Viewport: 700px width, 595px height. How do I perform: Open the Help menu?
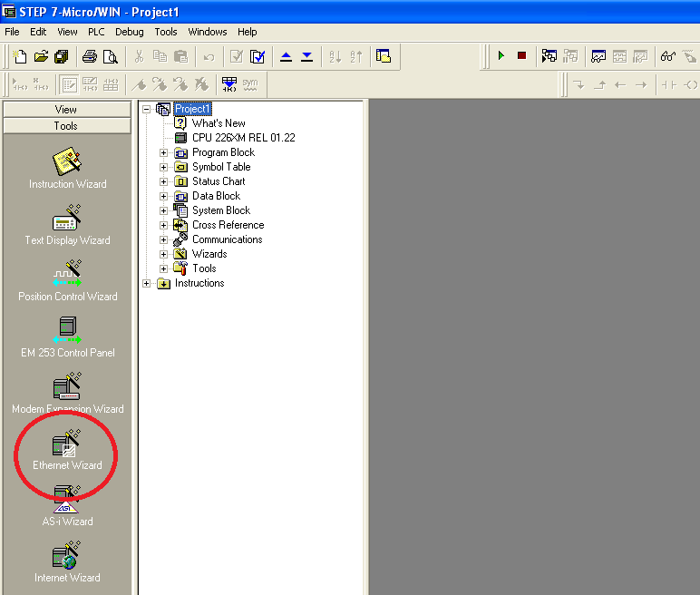(247, 32)
